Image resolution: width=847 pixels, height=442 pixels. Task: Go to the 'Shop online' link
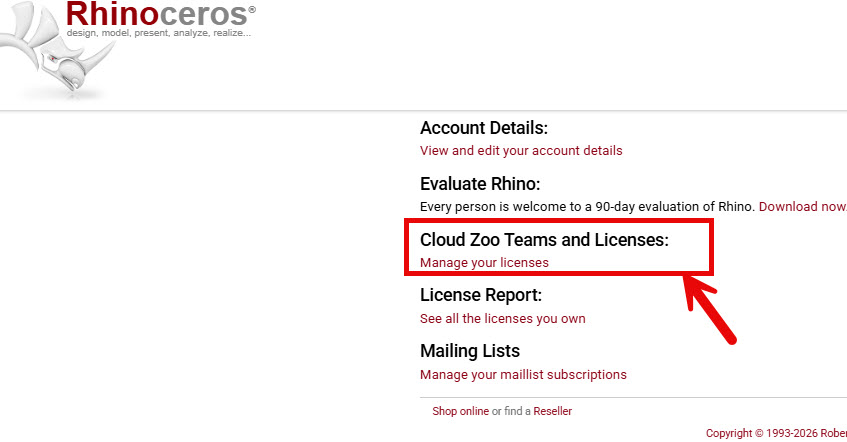coord(460,411)
